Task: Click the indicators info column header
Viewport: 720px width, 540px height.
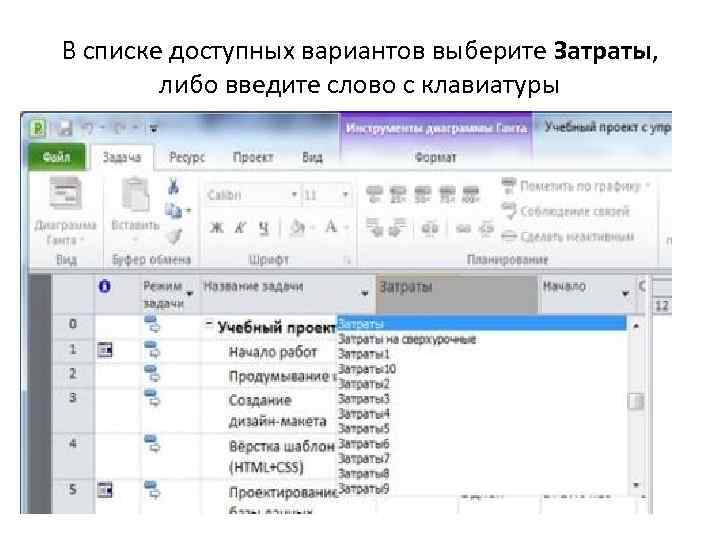Action: pos(105,287)
